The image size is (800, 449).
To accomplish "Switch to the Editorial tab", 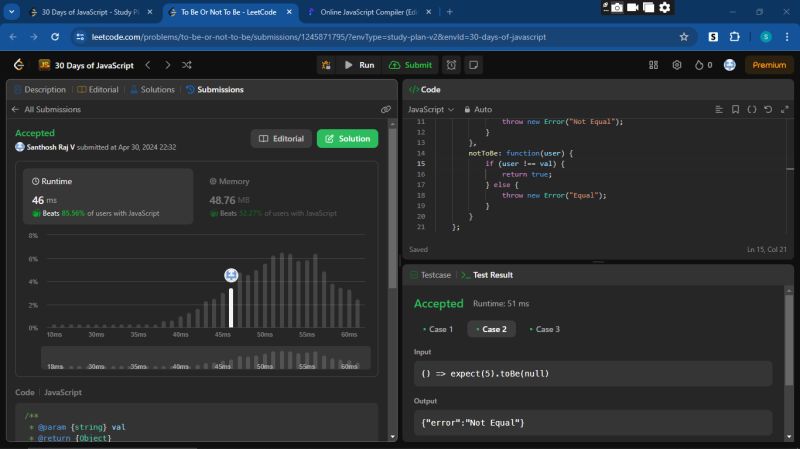I will point(98,89).
